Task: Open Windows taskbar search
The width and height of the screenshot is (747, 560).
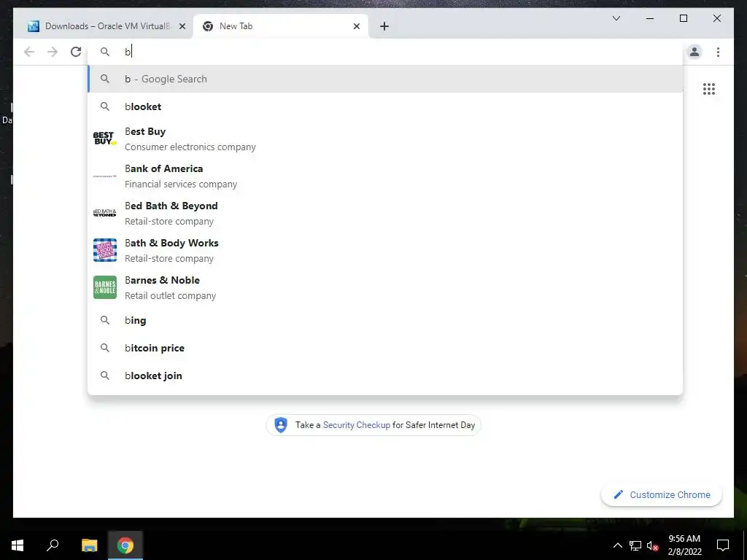Action: click(53, 545)
